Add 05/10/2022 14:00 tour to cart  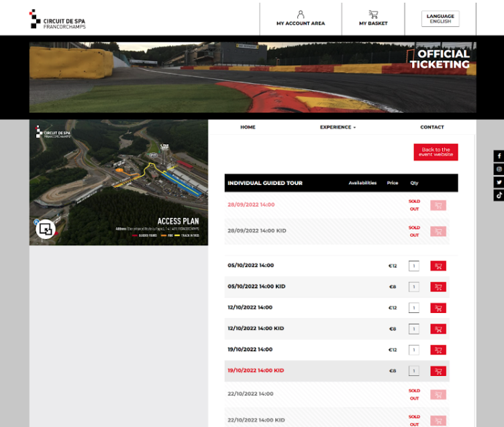[438, 266]
